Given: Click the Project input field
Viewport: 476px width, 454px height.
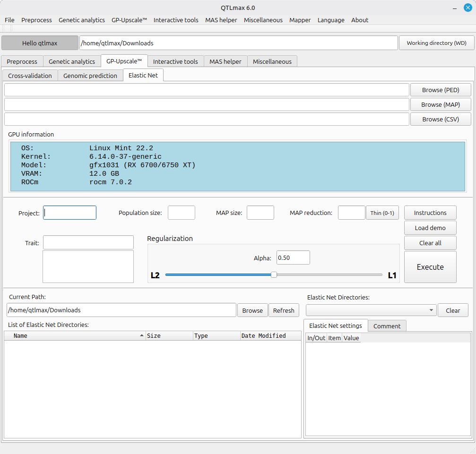Looking at the screenshot, I should [x=70, y=213].
